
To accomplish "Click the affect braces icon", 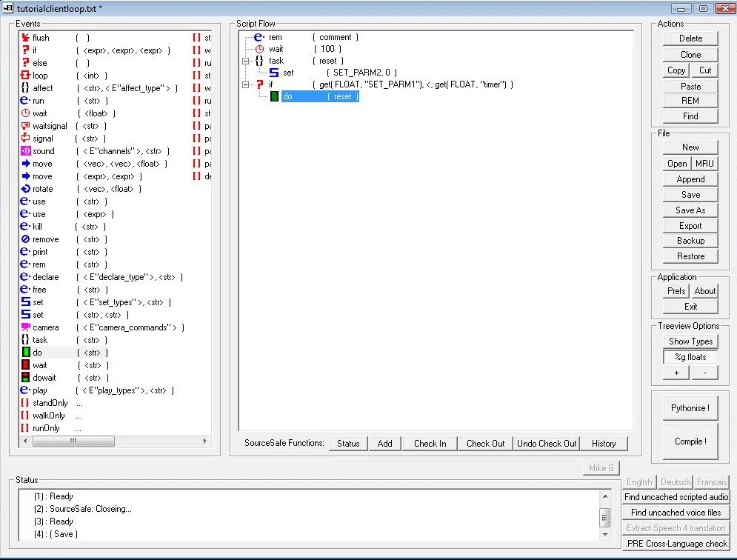I will coord(25,88).
